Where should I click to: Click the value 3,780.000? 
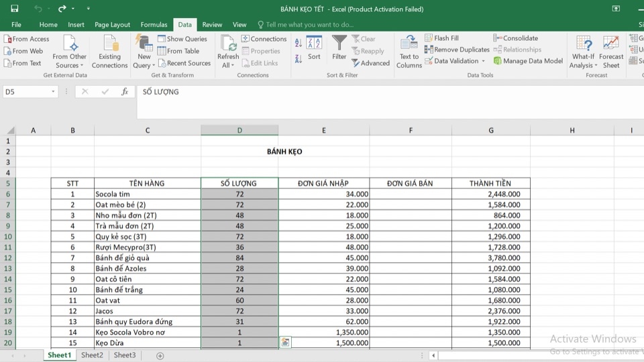[x=491, y=257]
